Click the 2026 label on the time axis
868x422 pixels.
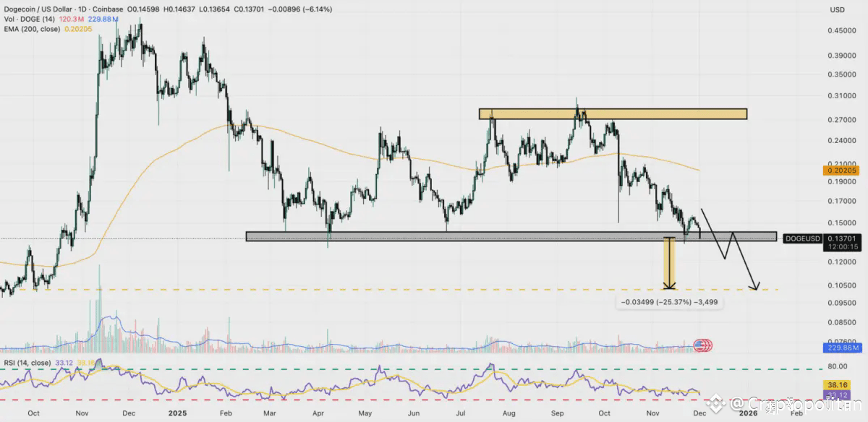(747, 414)
